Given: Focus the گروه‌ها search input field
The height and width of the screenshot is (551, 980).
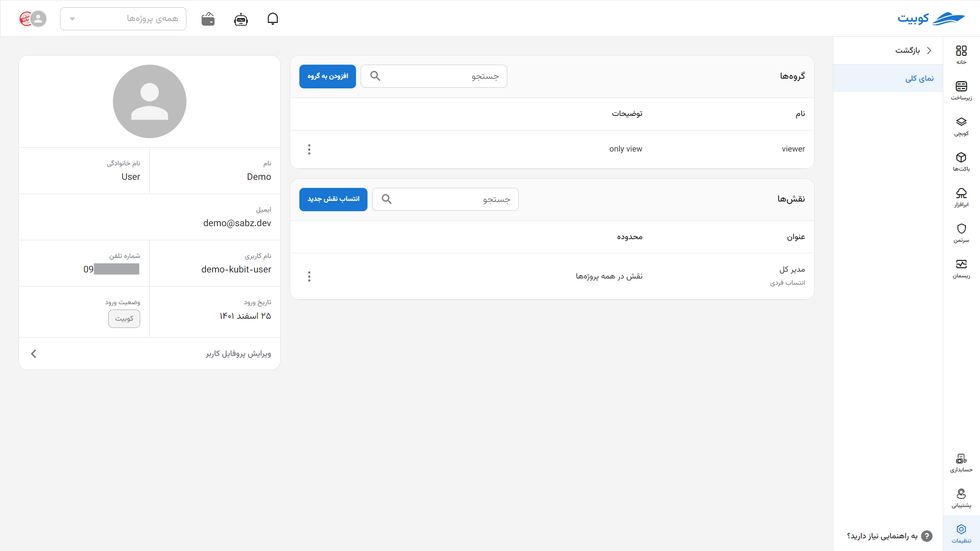Looking at the screenshot, I should point(434,76).
